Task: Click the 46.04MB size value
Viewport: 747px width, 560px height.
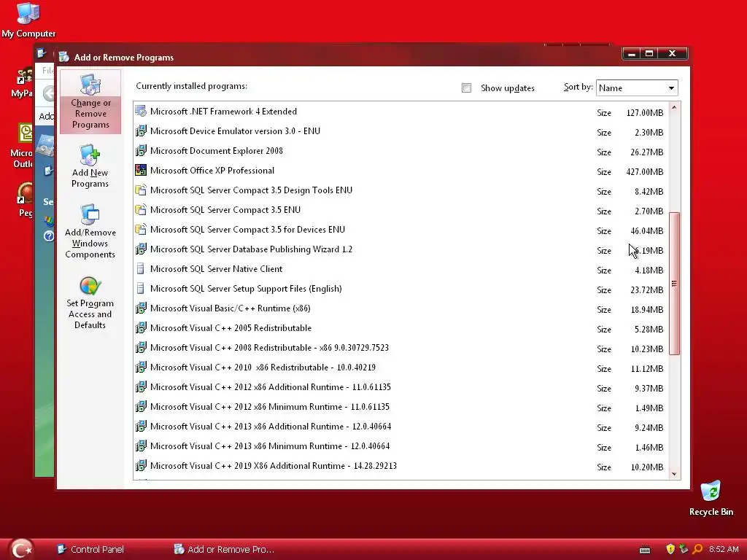Action: [647, 231]
